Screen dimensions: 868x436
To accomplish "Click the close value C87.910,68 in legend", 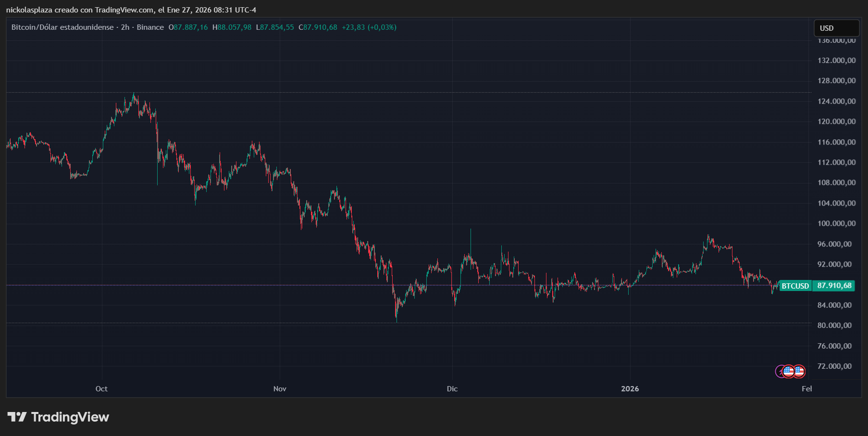I will (x=318, y=27).
